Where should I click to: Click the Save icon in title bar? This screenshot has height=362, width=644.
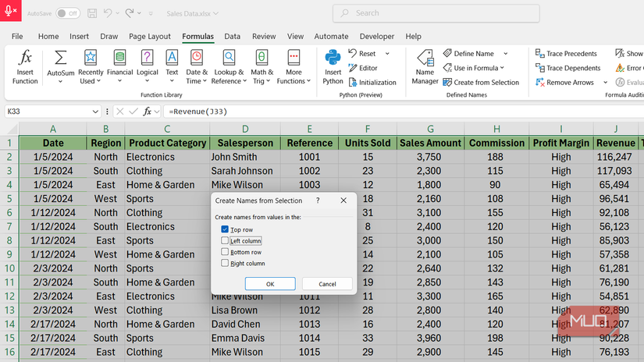pyautogui.click(x=92, y=13)
